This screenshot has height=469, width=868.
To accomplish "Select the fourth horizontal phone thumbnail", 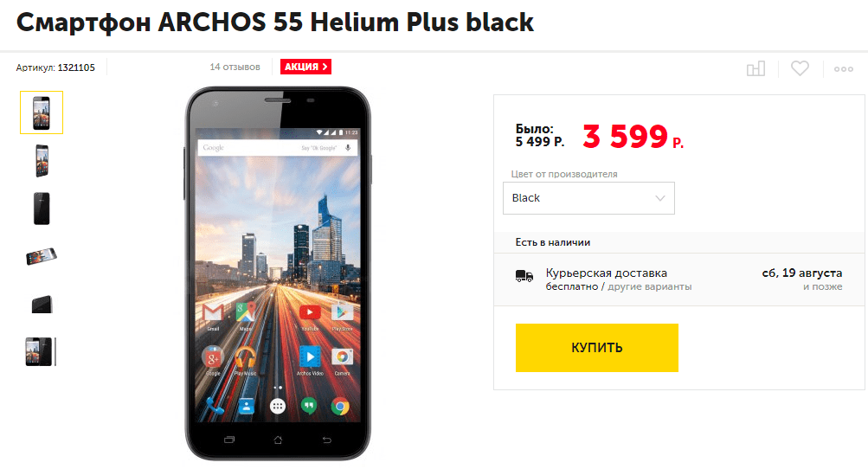I will click(x=42, y=256).
